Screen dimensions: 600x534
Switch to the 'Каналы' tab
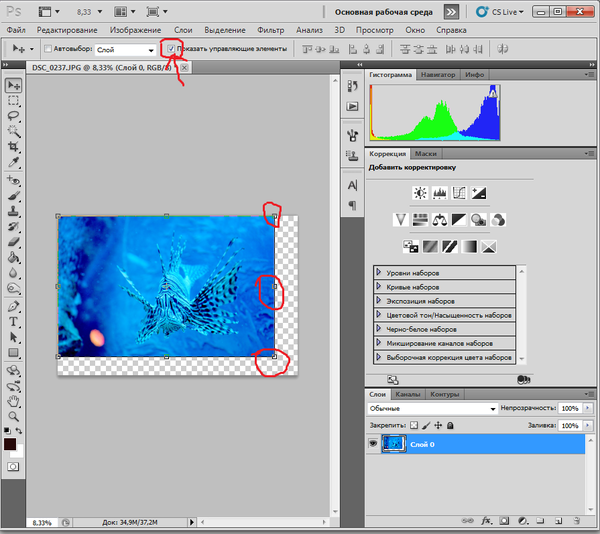(x=410, y=394)
